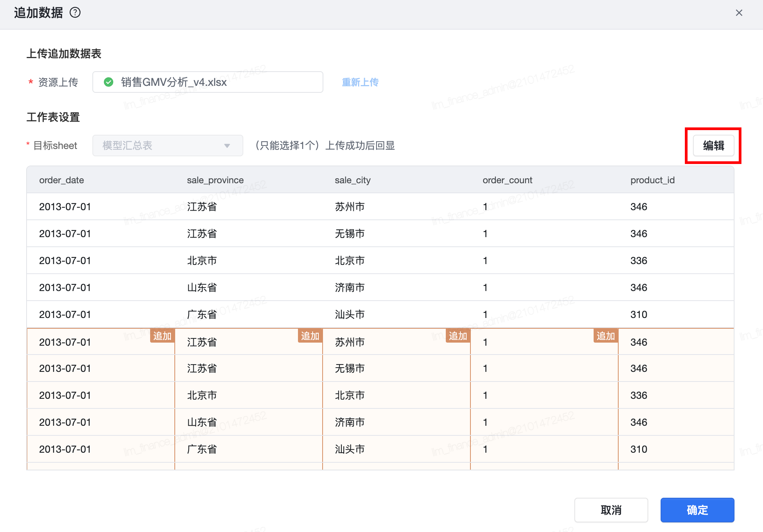Click the 目标sheet dropdown arrow
The height and width of the screenshot is (532, 763).
227,146
